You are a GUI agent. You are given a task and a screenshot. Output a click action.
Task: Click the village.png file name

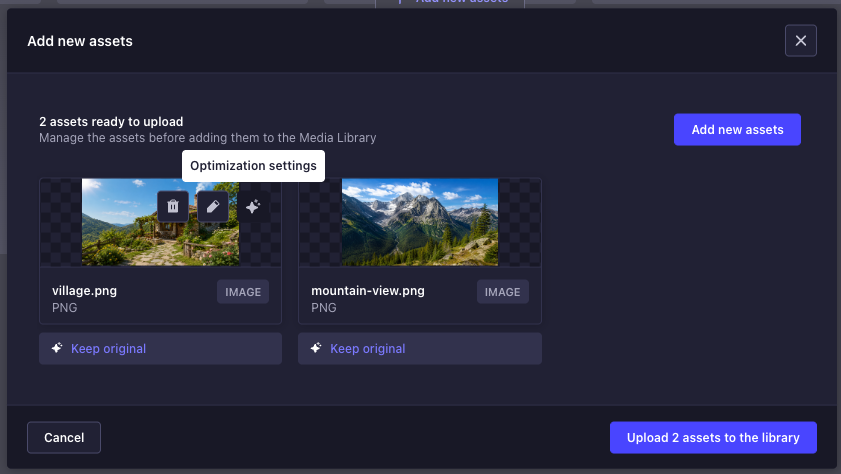(84, 291)
